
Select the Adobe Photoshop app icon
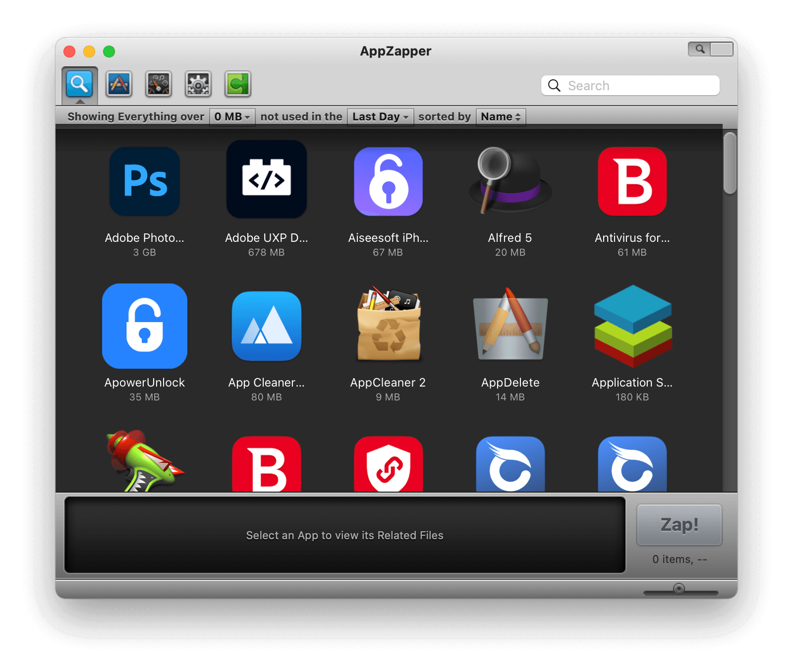point(145,181)
